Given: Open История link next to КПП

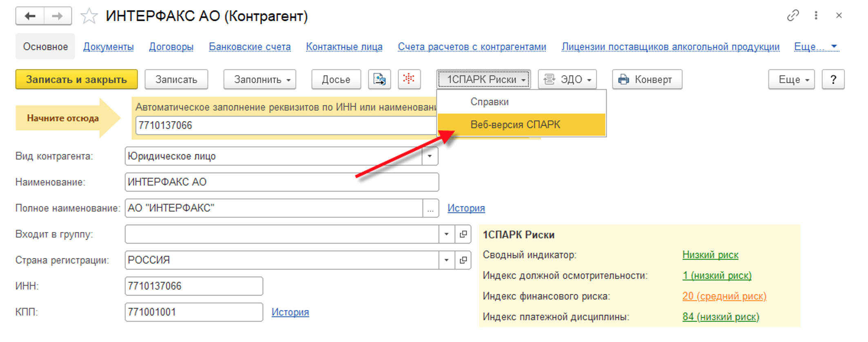Looking at the screenshot, I should pos(290,312).
